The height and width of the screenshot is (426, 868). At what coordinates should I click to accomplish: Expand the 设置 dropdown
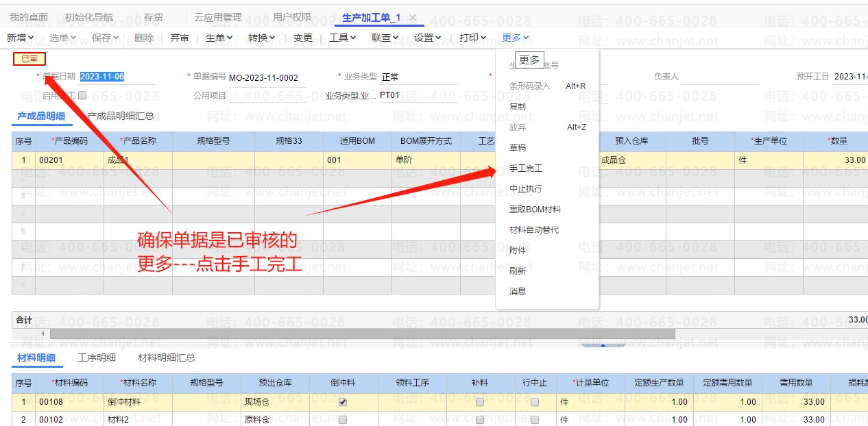point(428,38)
